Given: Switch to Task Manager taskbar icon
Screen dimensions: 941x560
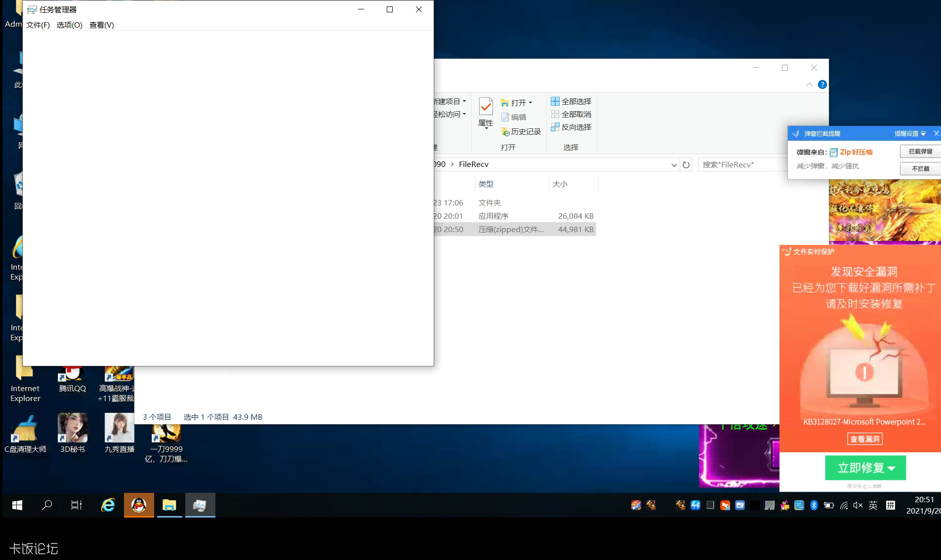Looking at the screenshot, I should [200, 505].
